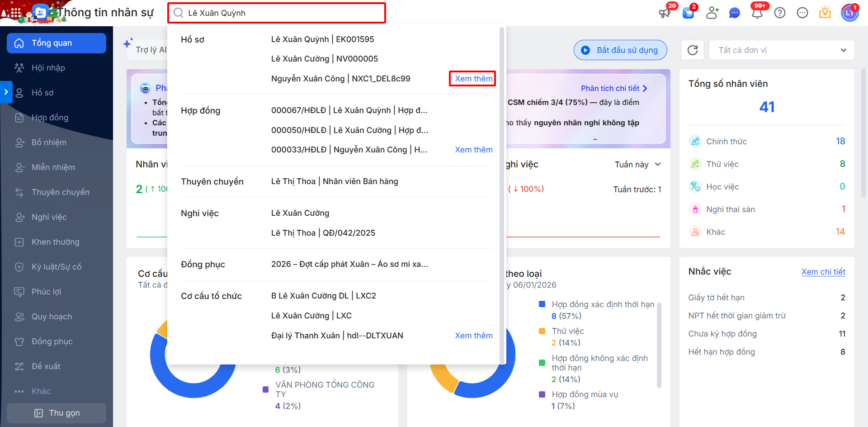Click the Kỷ luật/Sự cố shield icon

coord(19,267)
